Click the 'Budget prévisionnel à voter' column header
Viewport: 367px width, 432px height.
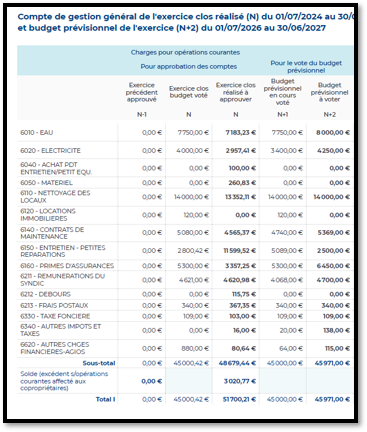[x=329, y=92]
